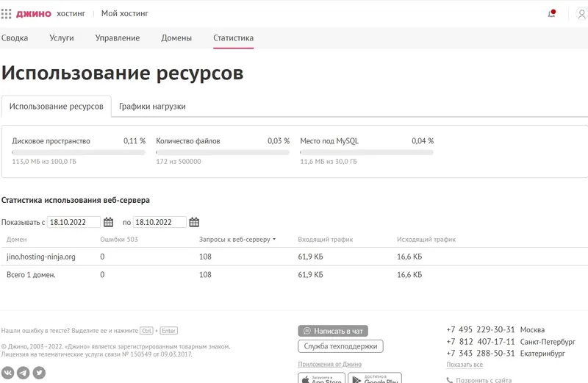Click the Позвонить с сайта link
The height and width of the screenshot is (383, 588).
pyautogui.click(x=484, y=380)
